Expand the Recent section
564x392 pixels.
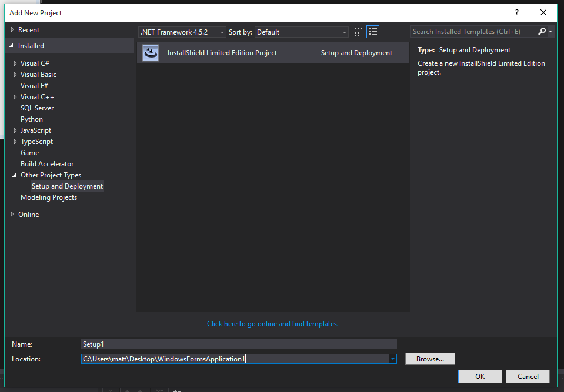pos(12,30)
